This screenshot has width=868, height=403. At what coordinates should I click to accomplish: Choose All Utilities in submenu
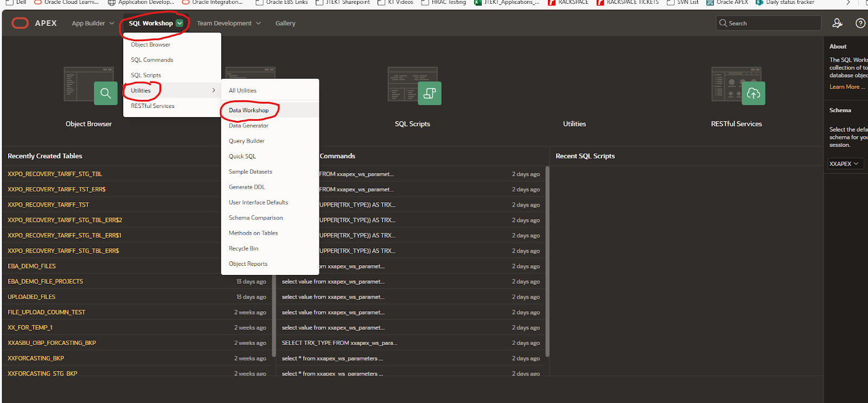pyautogui.click(x=242, y=91)
